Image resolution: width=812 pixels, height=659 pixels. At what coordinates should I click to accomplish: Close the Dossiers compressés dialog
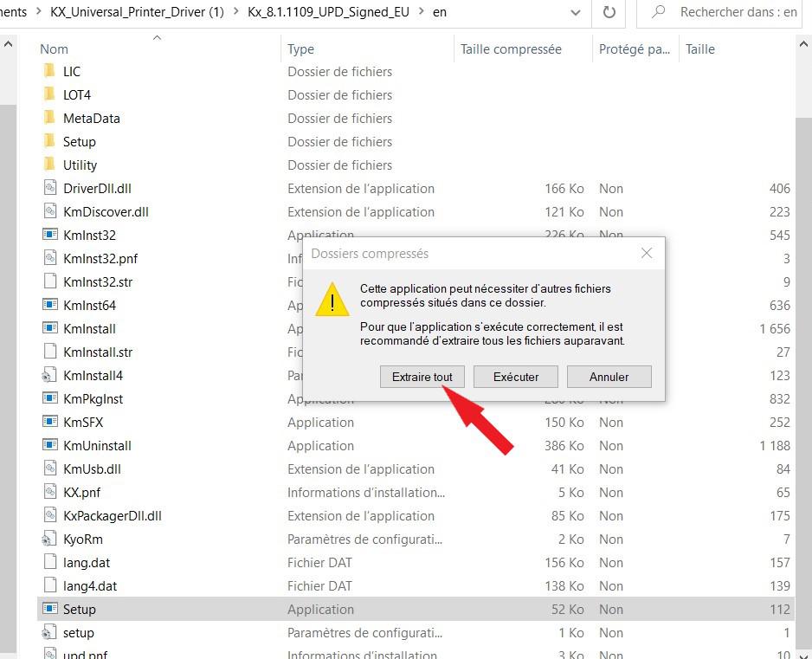(x=646, y=254)
